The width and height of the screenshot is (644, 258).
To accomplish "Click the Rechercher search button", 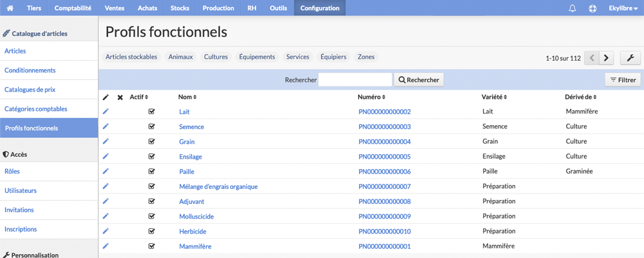I will click(x=419, y=80).
